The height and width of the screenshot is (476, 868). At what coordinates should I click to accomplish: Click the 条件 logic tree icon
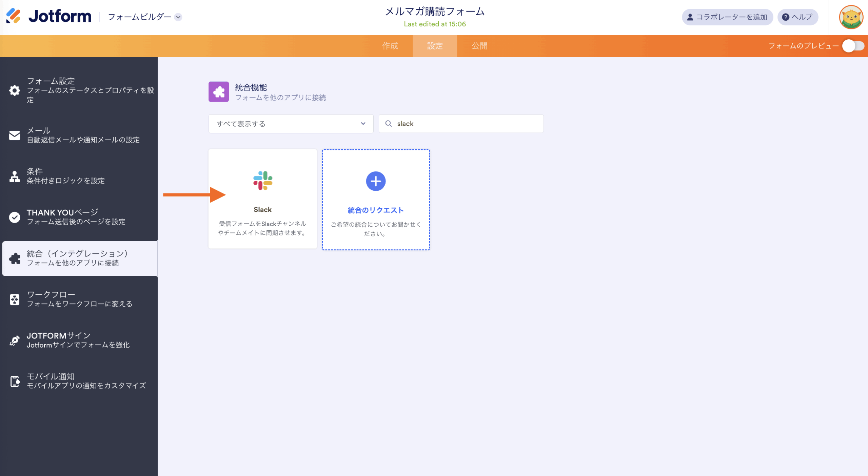point(14,176)
